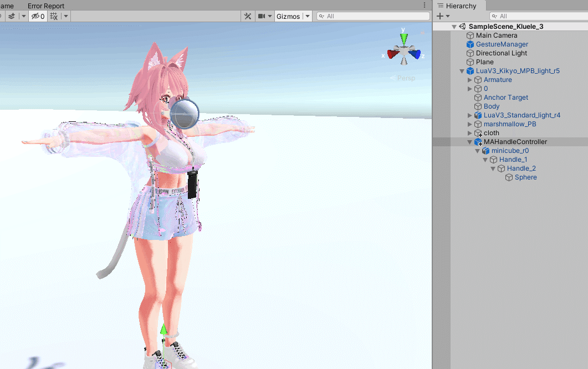Click the Directional Light icon in Hierarchy
588x369 pixels.
(x=470, y=53)
